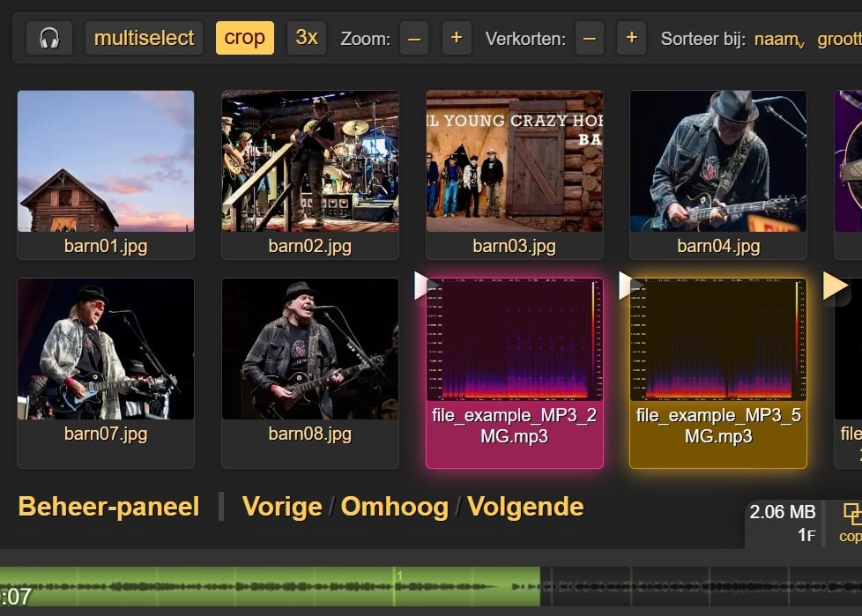Click the elapsed time display on player

pyautogui.click(x=15, y=597)
